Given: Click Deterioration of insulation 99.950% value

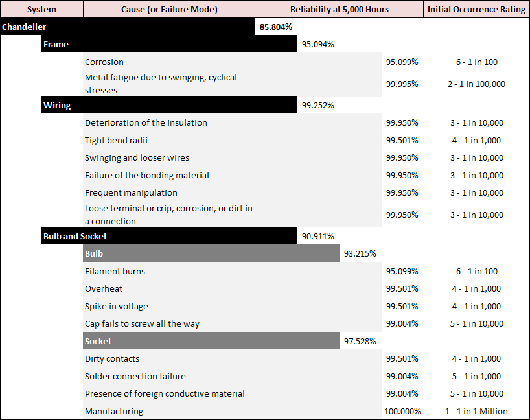Looking at the screenshot, I should 402,122.
